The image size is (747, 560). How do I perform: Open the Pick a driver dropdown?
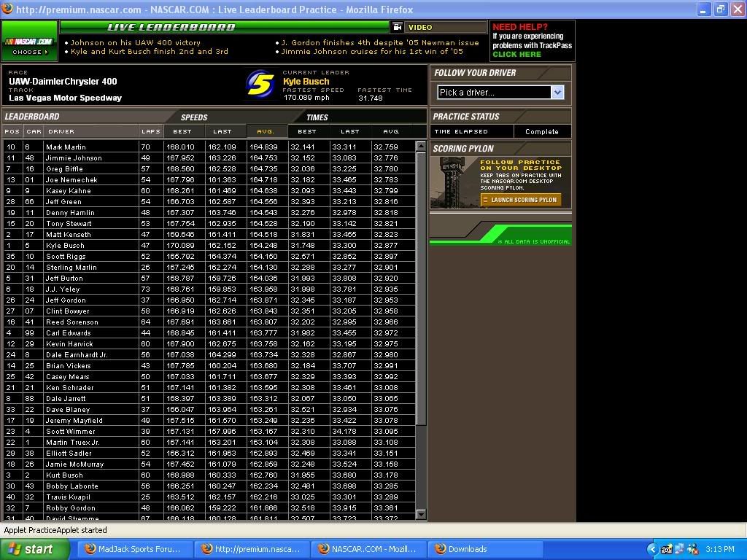pyautogui.click(x=500, y=93)
